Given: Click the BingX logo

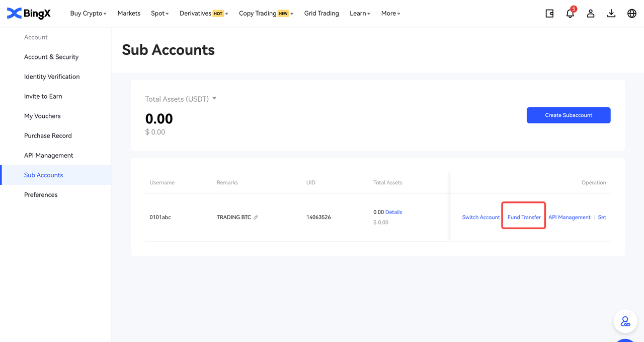Looking at the screenshot, I should click(x=29, y=14).
